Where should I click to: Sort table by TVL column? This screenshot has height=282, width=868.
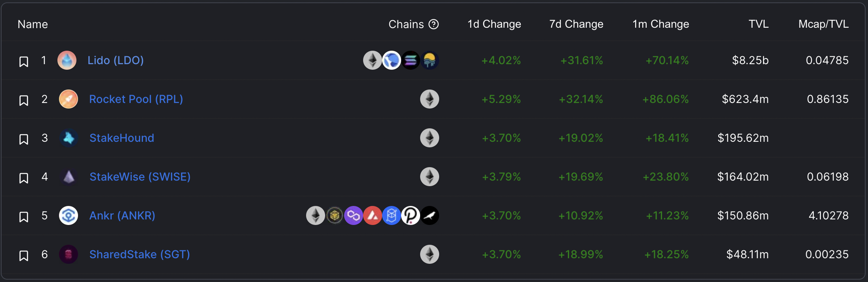[759, 24]
